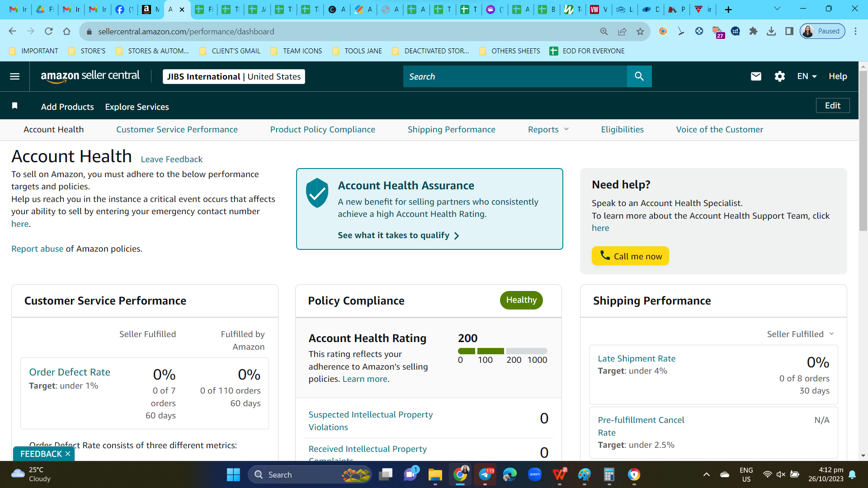Open Windows Start menu
The image size is (868, 488).
pyautogui.click(x=233, y=474)
